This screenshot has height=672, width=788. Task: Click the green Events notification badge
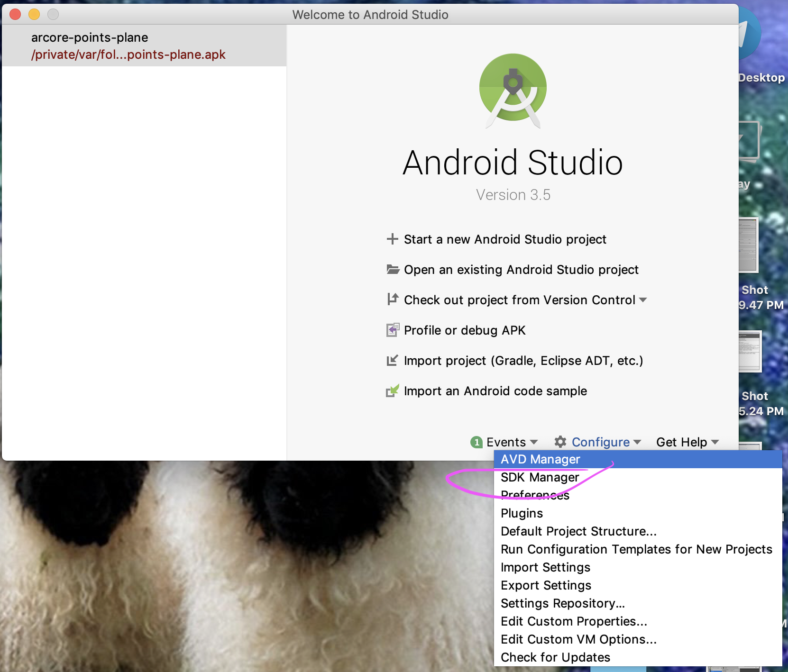point(476,442)
